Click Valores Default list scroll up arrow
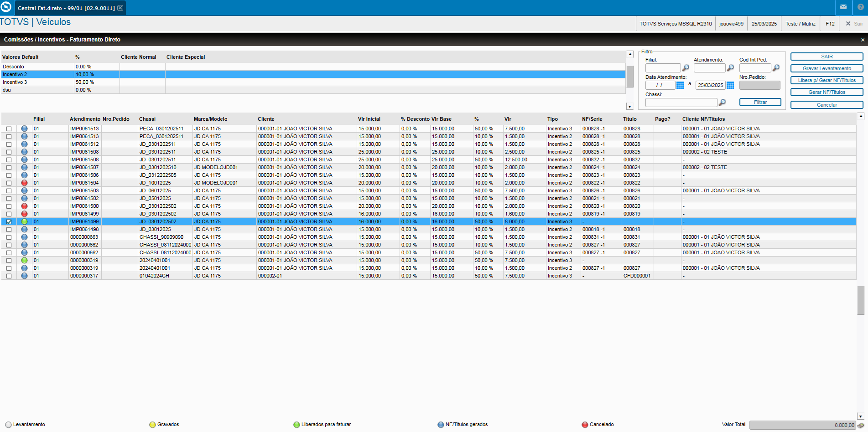The height and width of the screenshot is (432, 868). [x=630, y=54]
